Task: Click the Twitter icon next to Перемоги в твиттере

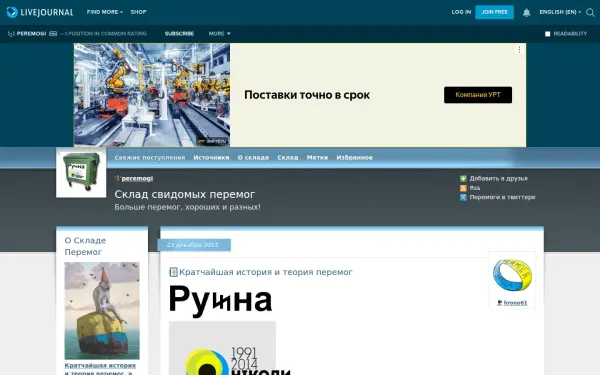Action: point(463,197)
